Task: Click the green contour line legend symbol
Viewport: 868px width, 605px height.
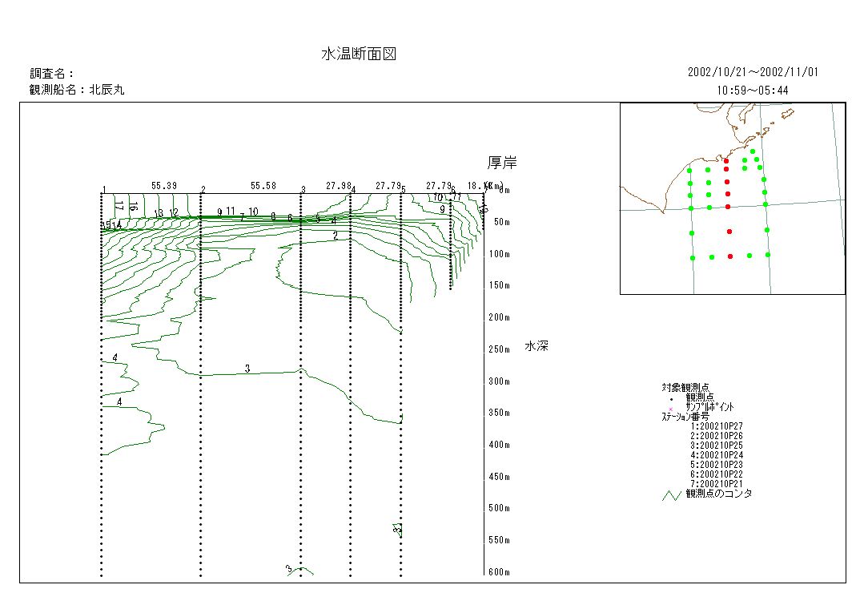Action: click(671, 494)
